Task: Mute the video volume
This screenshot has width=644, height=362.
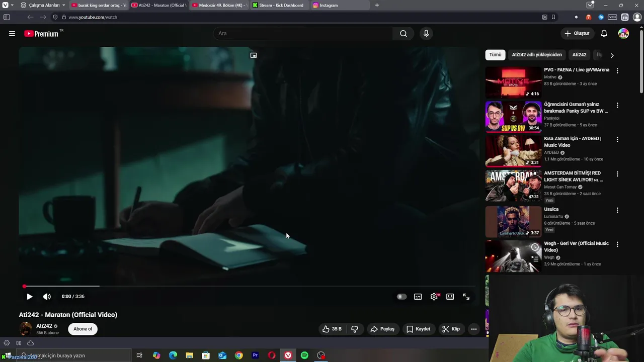Action: [x=47, y=297]
